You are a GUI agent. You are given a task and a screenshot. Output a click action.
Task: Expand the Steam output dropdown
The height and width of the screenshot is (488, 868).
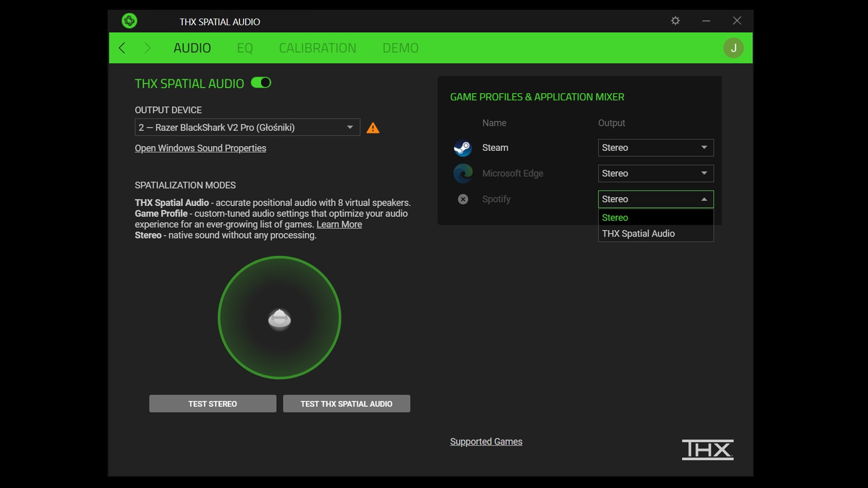point(656,148)
